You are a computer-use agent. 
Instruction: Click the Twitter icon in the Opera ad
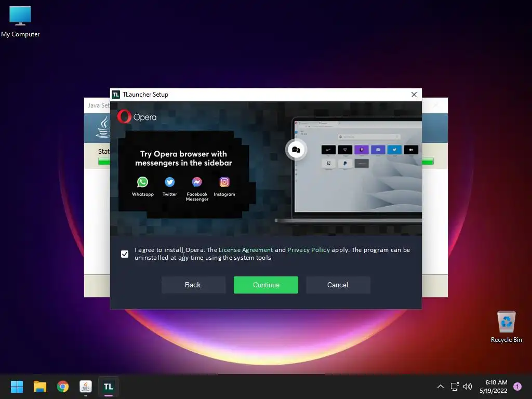pos(170,182)
